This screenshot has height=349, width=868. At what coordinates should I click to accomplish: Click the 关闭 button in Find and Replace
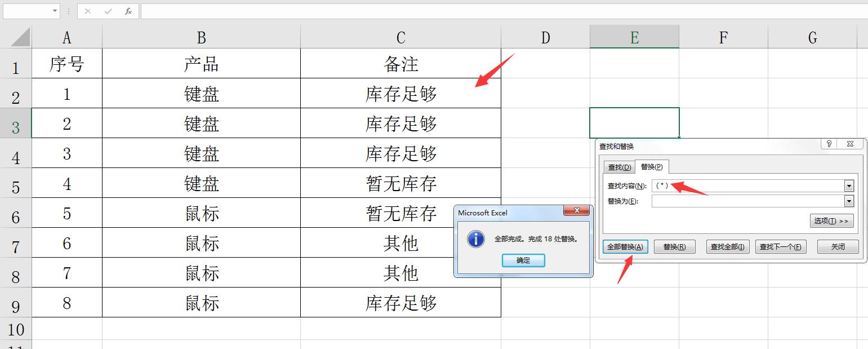[x=838, y=247]
